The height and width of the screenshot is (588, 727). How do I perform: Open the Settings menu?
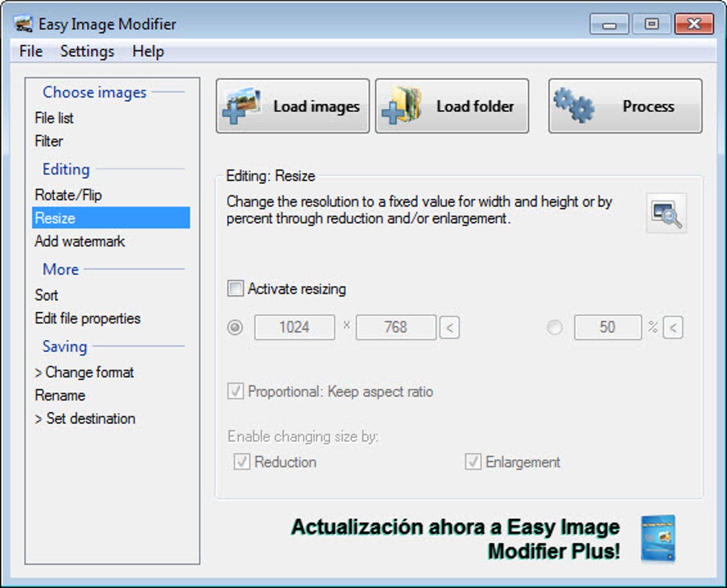87,51
